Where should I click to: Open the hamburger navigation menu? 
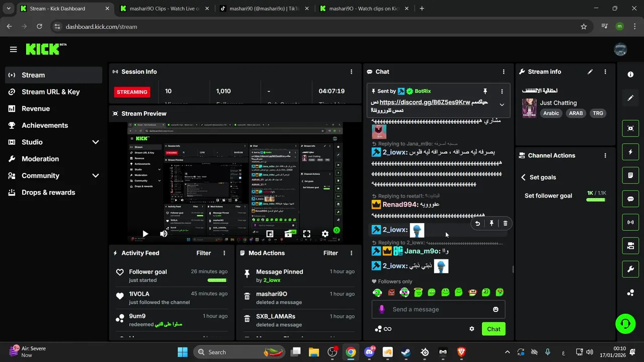point(14,49)
